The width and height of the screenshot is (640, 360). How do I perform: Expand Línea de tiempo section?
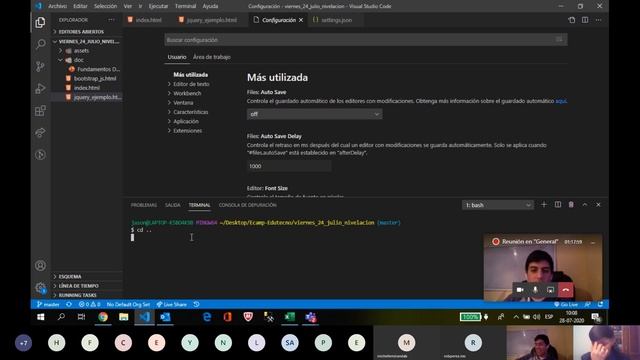(x=87, y=286)
